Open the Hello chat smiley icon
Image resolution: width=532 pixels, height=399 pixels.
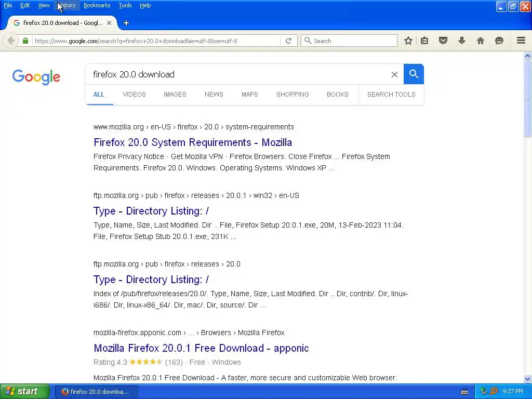499,41
